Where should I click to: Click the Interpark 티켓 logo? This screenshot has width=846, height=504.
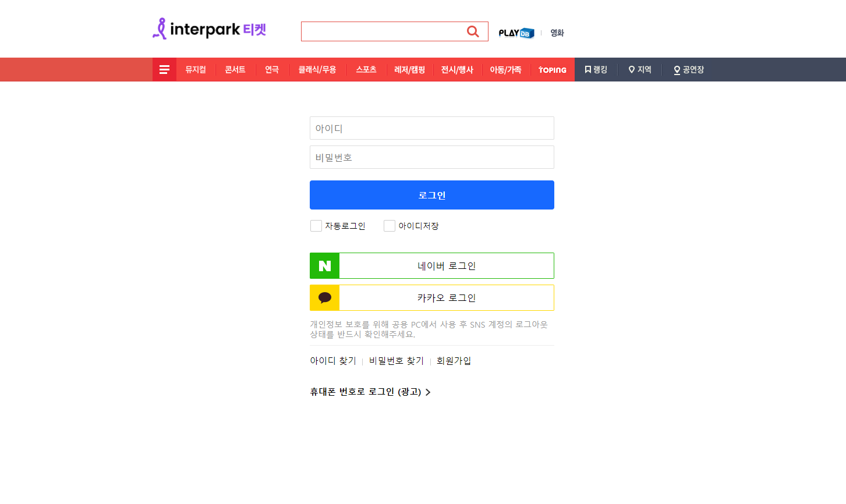tap(208, 29)
